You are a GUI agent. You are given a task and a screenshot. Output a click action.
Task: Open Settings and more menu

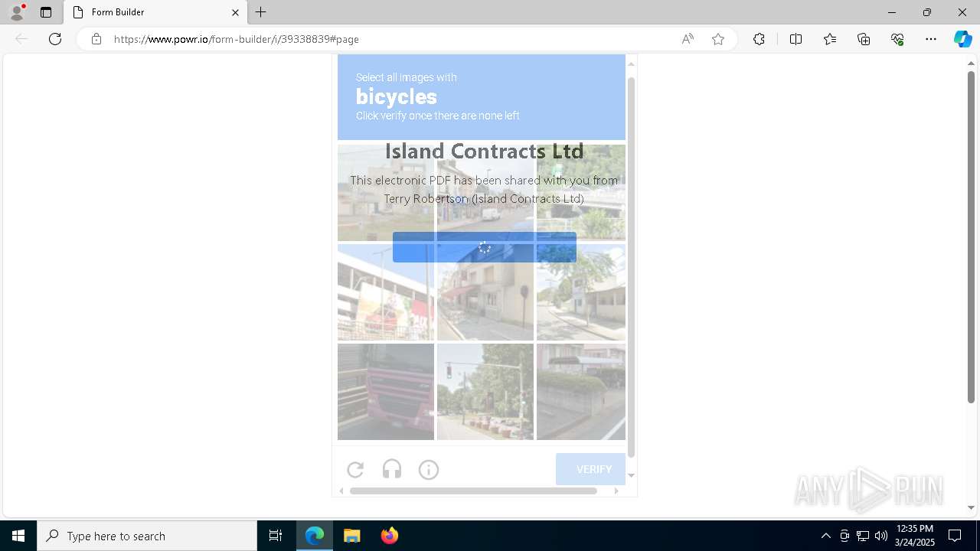tap(931, 39)
